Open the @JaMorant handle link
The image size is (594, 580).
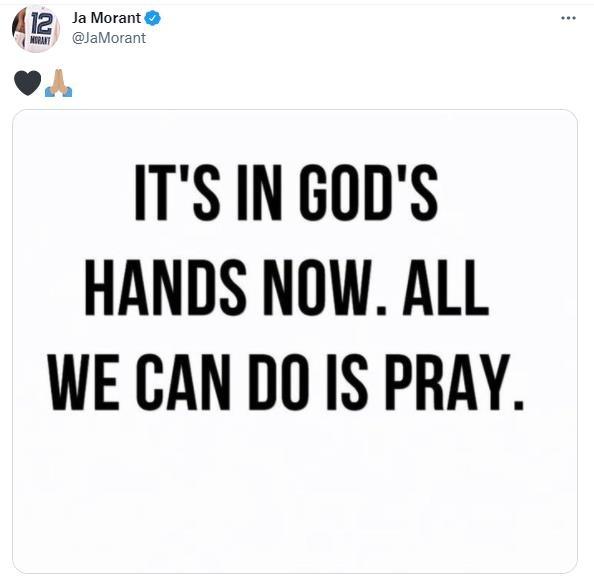click(109, 38)
